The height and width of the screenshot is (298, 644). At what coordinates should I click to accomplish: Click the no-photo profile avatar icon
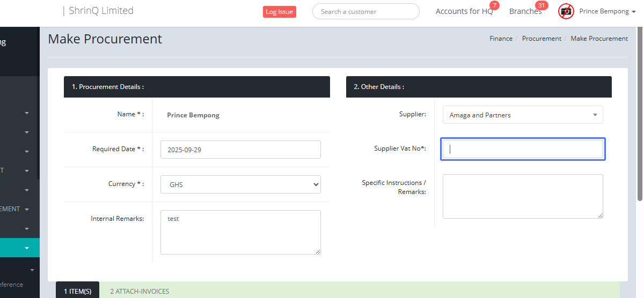[x=566, y=11]
